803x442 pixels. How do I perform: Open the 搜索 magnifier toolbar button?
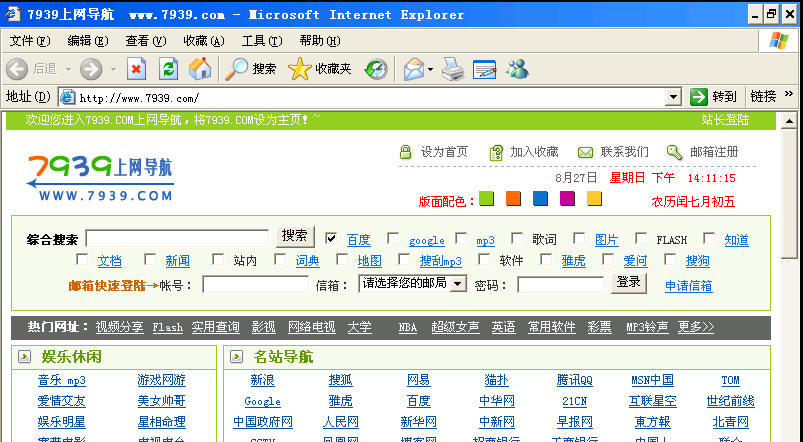point(251,69)
